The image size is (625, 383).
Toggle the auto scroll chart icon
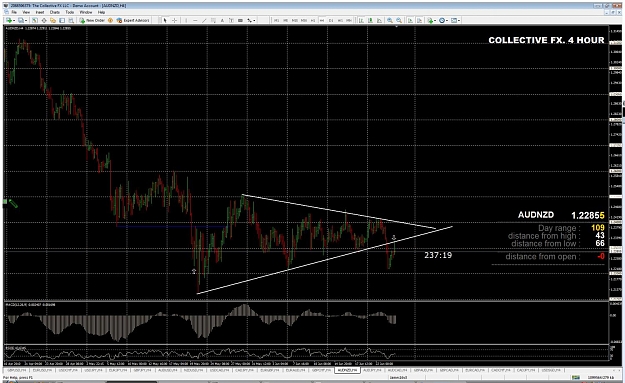pyautogui.click(x=410, y=20)
